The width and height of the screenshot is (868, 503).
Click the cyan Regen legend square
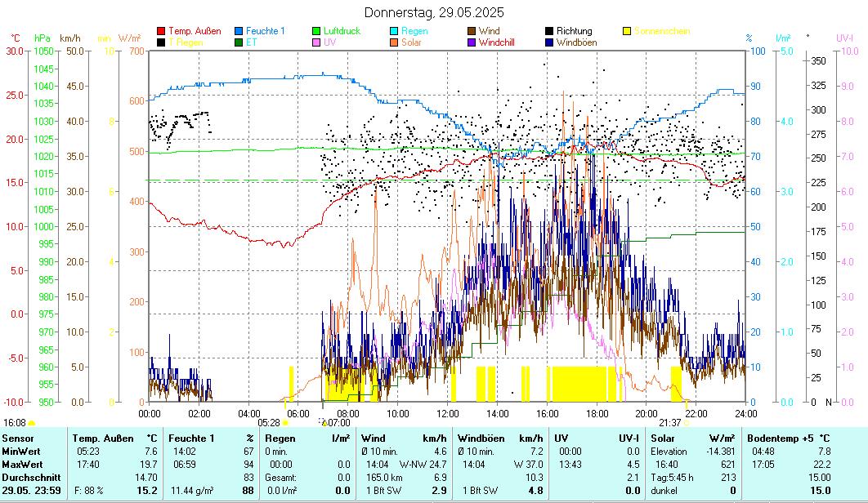(394, 31)
